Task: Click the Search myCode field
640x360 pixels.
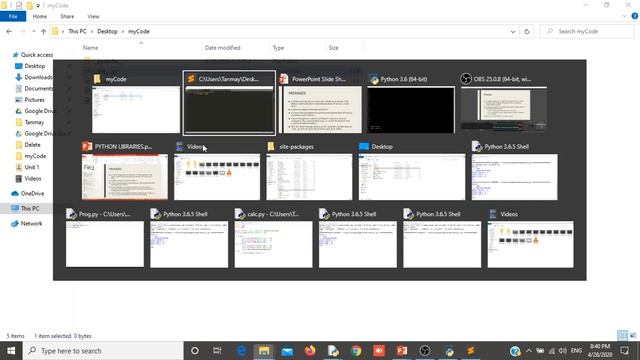Action: pyautogui.click(x=587, y=31)
